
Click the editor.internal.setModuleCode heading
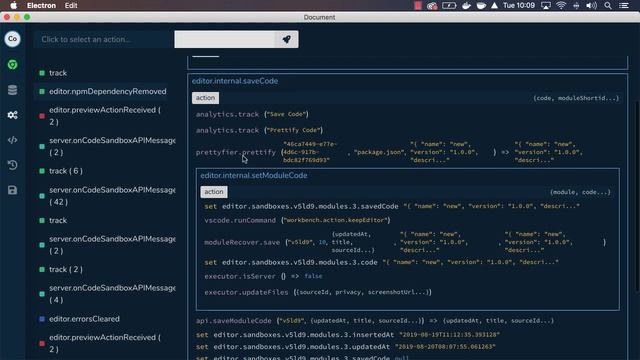pos(253,175)
